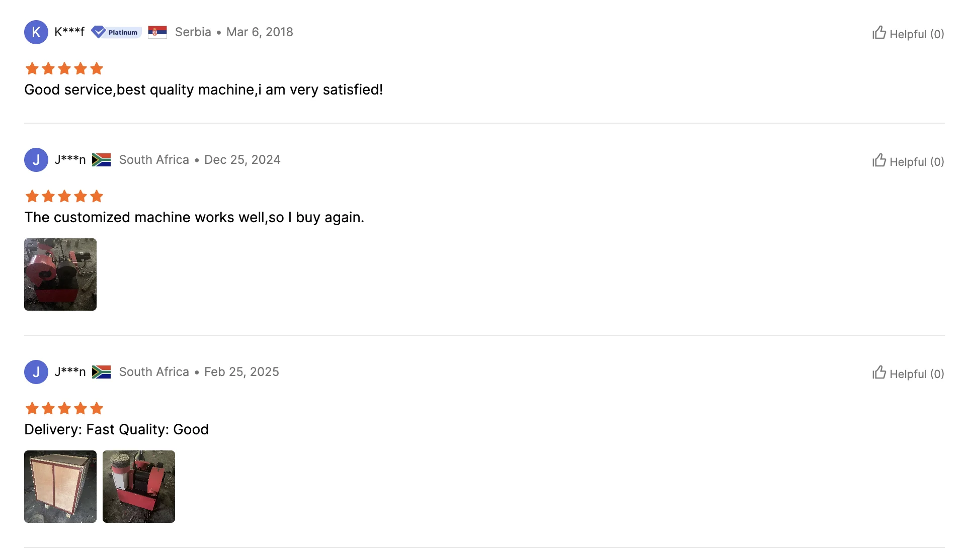The width and height of the screenshot is (972, 560).
Task: Select the J avatar on the Feb 25, 2025 review
Action: 36,372
